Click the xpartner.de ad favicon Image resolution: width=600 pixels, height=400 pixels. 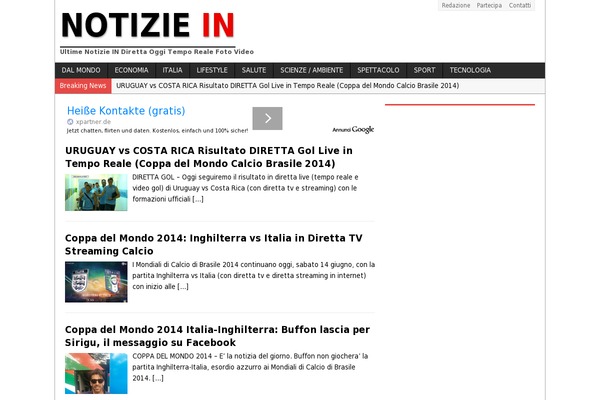tap(70, 122)
